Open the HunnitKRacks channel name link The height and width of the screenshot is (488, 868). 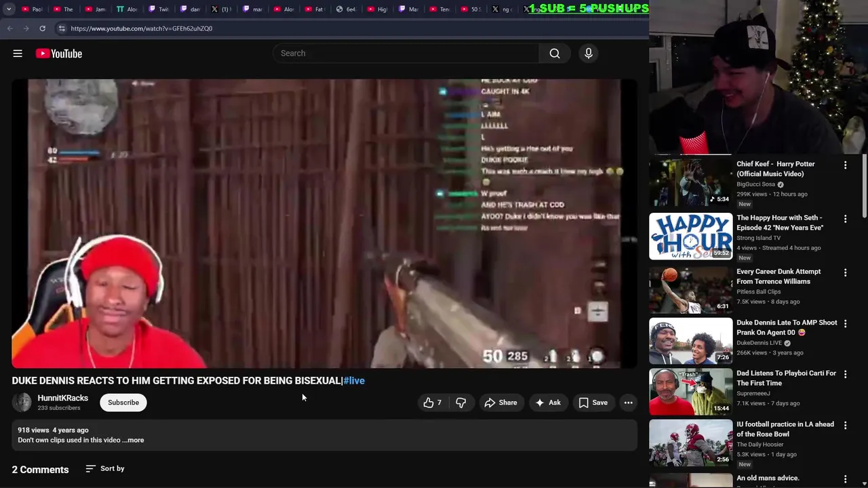coord(63,398)
